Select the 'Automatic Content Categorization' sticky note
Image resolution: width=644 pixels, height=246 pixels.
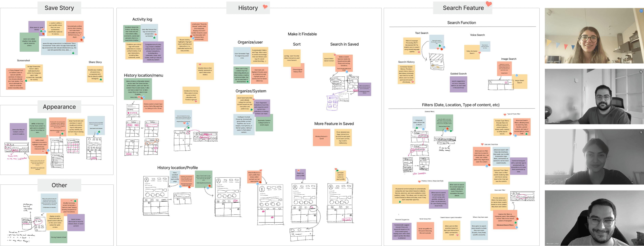[264, 123]
